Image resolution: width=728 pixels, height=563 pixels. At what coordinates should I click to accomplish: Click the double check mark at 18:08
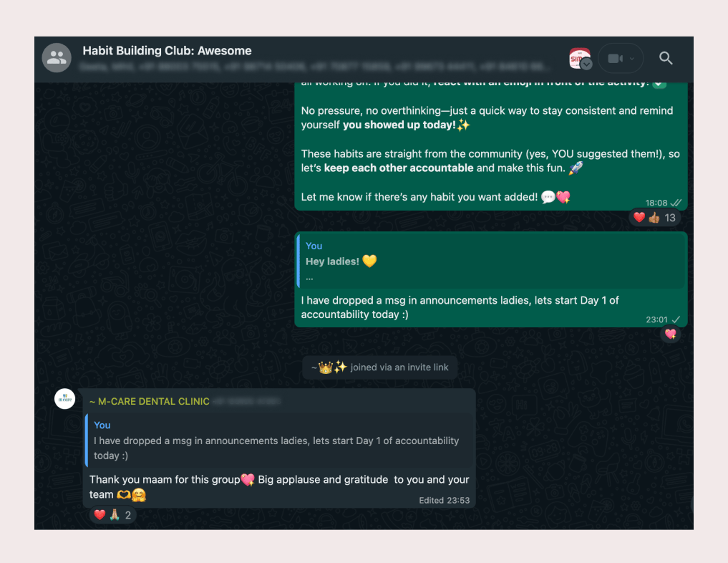pos(676,203)
